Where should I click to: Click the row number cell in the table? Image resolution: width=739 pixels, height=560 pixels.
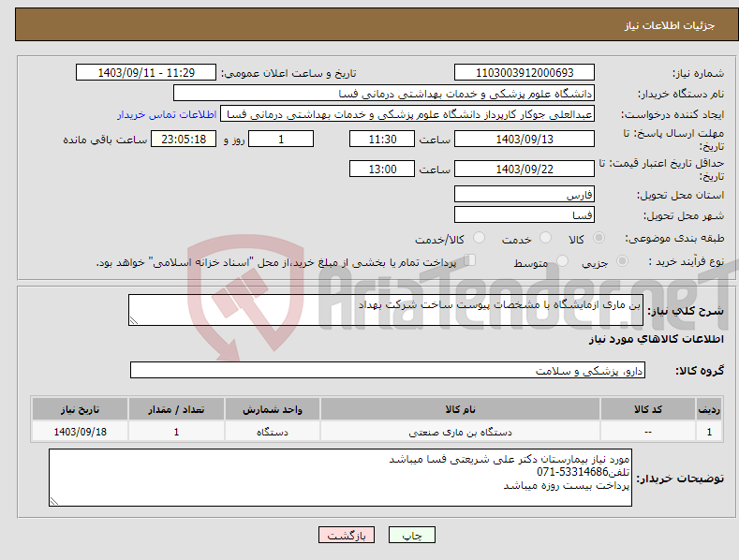[709, 432]
